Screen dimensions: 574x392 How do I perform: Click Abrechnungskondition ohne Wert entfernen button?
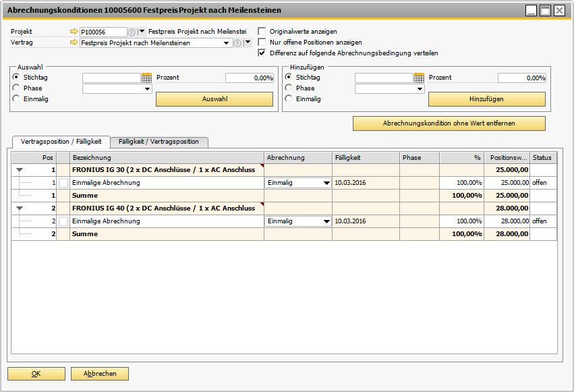point(449,123)
